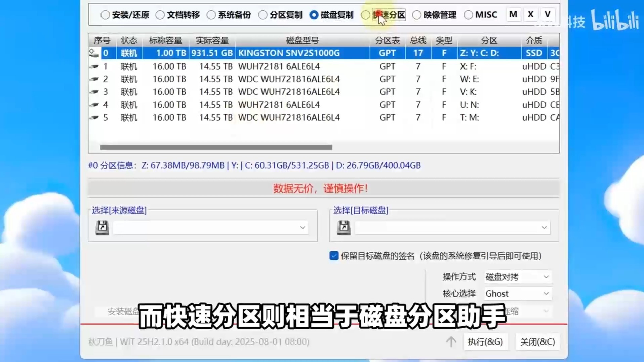Click the floppy disk icon under 选择[目标磁盘]

(344, 228)
